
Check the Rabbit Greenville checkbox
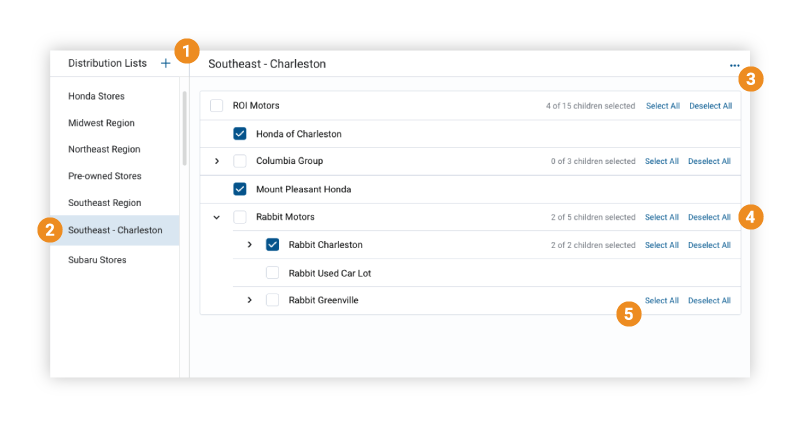[x=272, y=300]
